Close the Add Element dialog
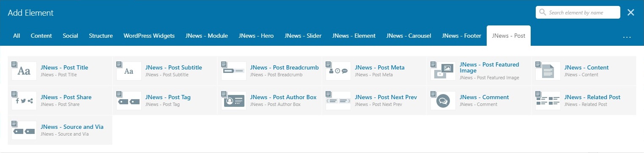 [631, 13]
